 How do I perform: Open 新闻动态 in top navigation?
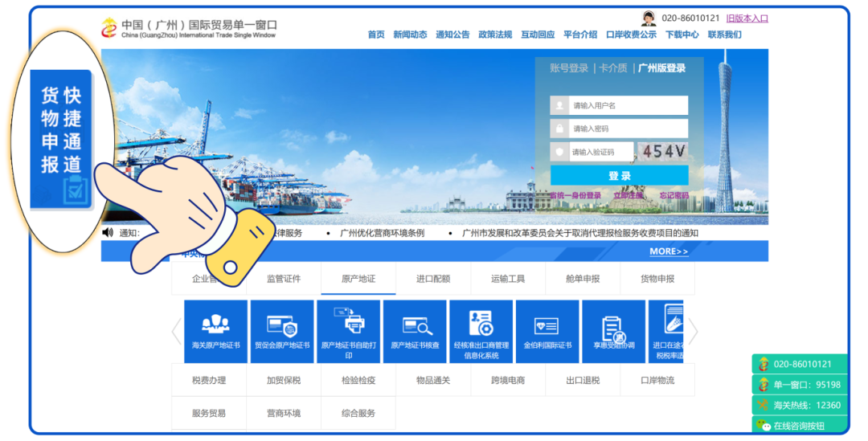point(410,35)
